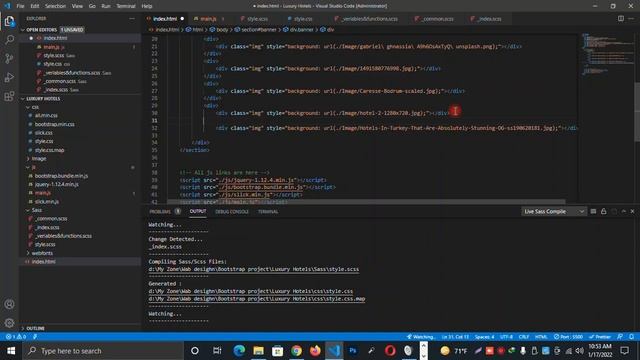Click the code minimap preview
640x360 pixels.
coord(607,55)
